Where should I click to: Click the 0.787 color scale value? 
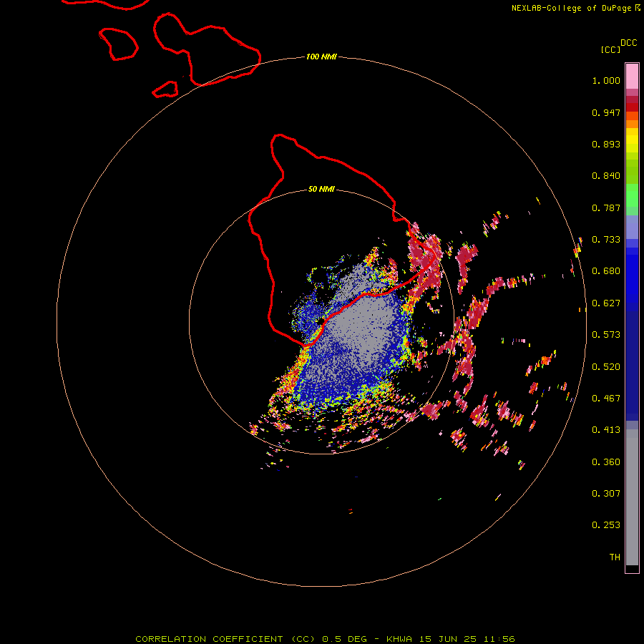(606, 208)
